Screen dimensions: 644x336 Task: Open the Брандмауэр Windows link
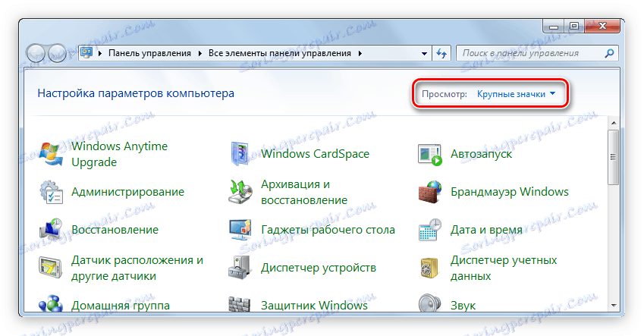point(509,192)
